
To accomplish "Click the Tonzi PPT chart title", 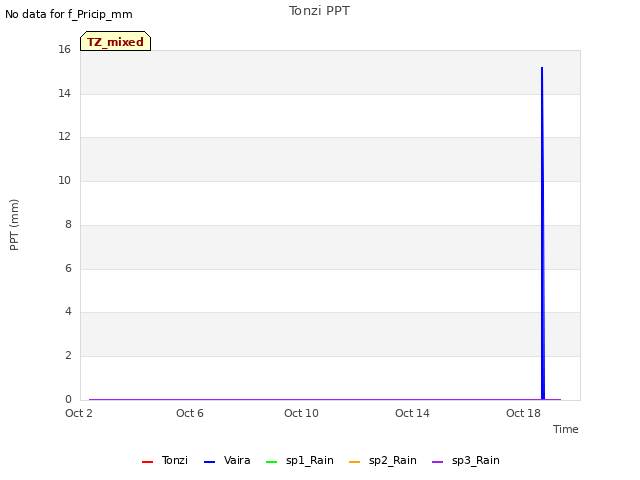I will [x=319, y=11].
